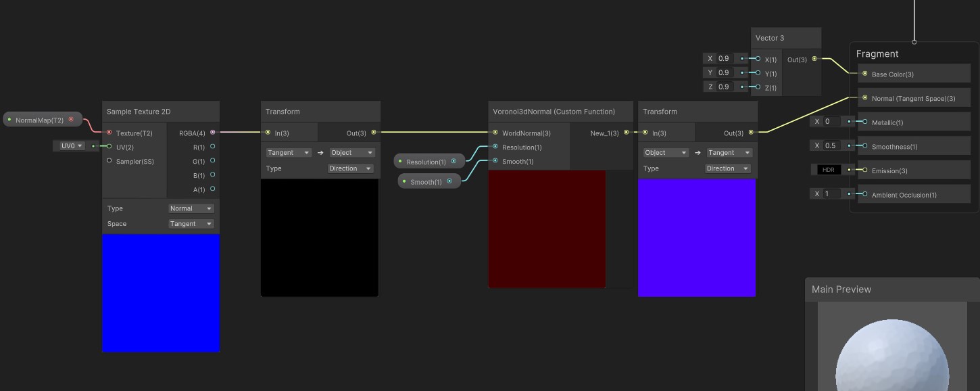
Task: Click In(3) port on Object-to-Tangent Transform node
Action: coord(645,133)
